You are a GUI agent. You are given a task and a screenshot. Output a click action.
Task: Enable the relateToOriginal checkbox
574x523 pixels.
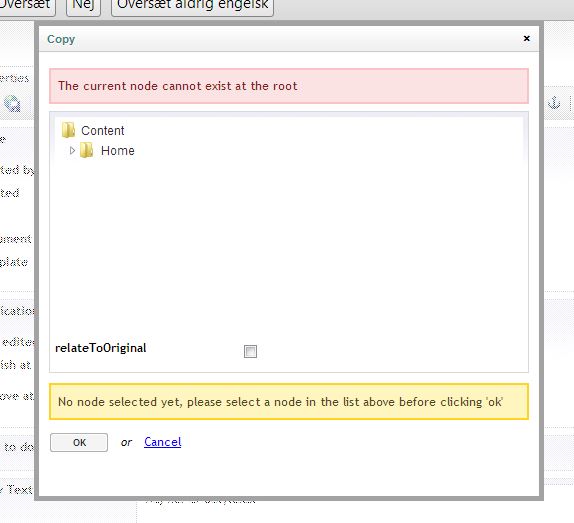tap(250, 351)
